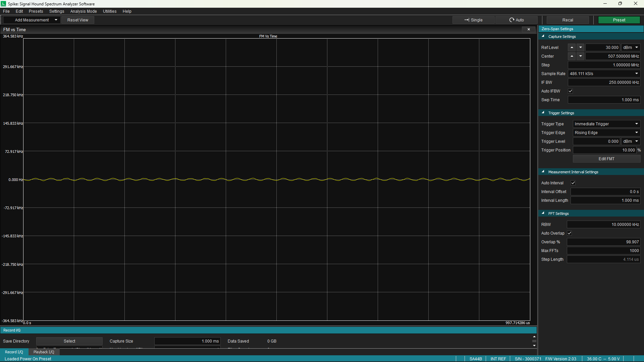Click the Ref Level up arrow stepper
This screenshot has height=362, width=644.
point(572,48)
